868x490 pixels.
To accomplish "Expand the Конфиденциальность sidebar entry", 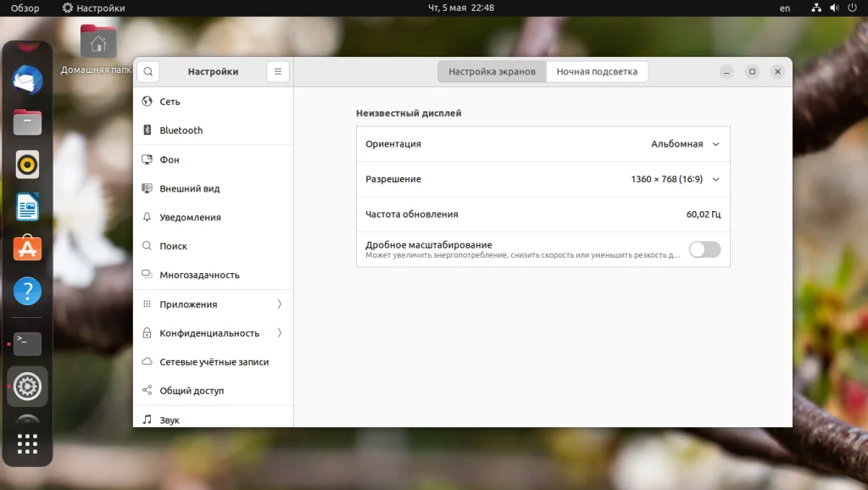I will pyautogui.click(x=212, y=332).
